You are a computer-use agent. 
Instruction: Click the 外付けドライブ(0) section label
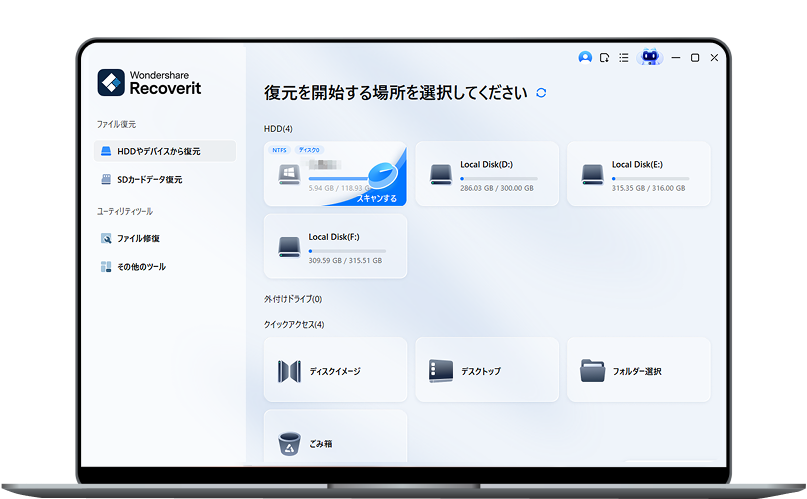point(293,299)
